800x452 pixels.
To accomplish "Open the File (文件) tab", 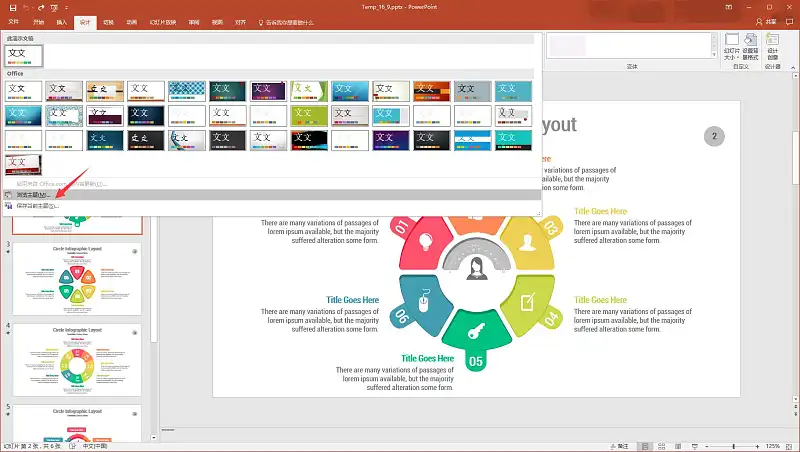I will (14, 21).
